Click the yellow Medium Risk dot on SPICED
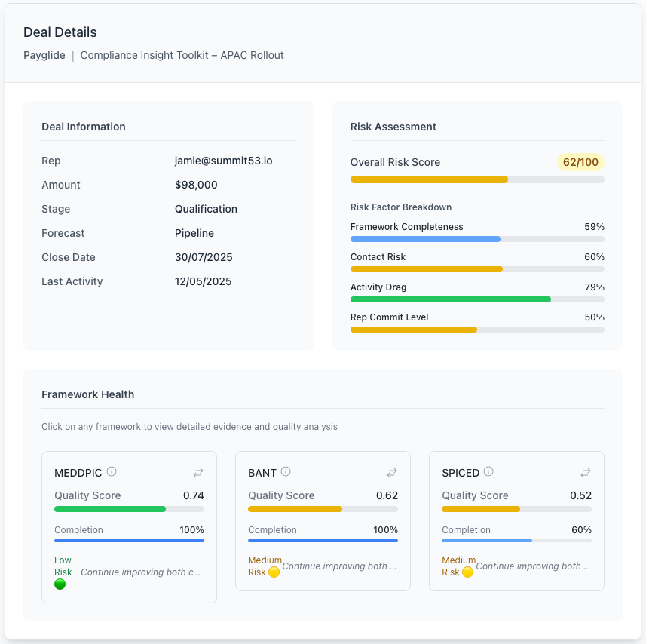Image resolution: width=646 pixels, height=644 pixels. (x=467, y=572)
